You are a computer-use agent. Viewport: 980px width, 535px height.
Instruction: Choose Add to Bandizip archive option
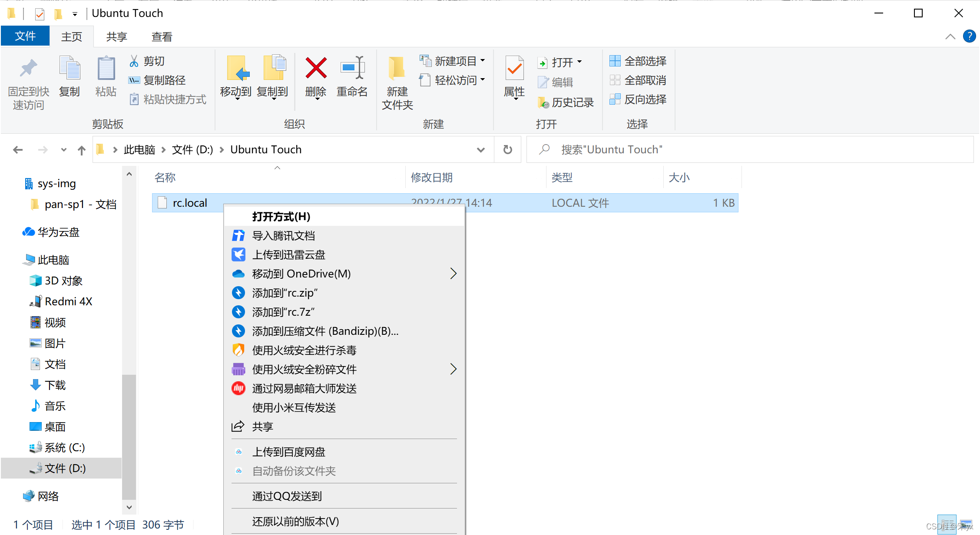(x=344, y=331)
